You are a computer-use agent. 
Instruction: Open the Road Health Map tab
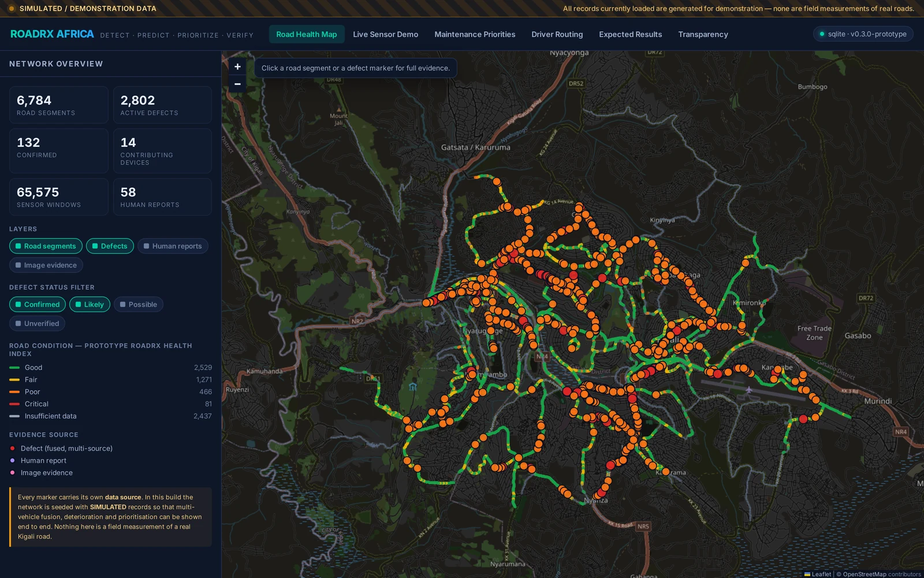(x=307, y=34)
